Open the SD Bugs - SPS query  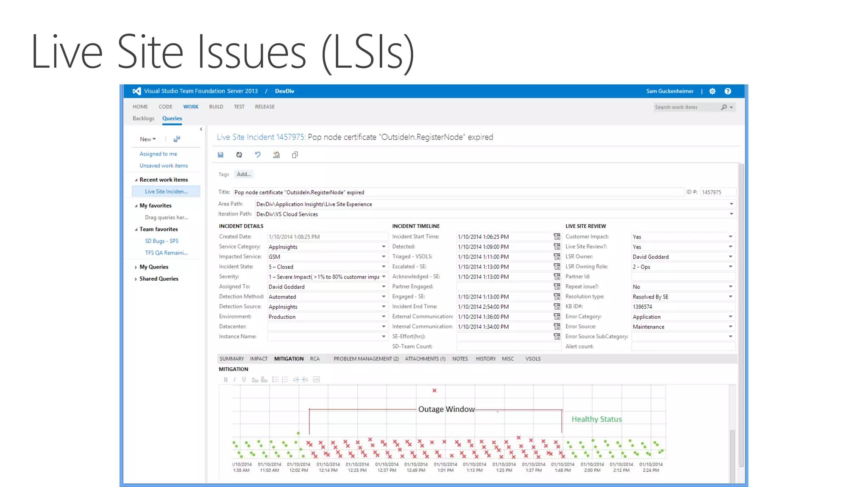point(161,241)
